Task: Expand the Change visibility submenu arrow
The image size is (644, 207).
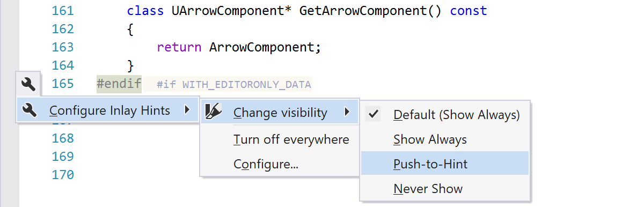Action: click(x=347, y=113)
